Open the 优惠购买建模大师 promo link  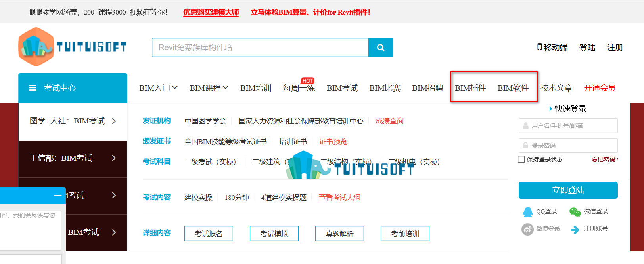211,12
